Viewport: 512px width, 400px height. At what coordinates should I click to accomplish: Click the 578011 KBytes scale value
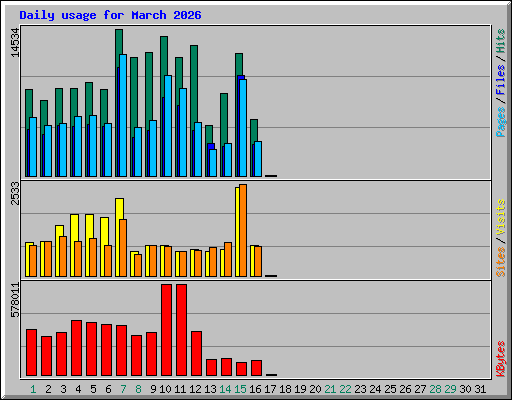(x=15, y=300)
